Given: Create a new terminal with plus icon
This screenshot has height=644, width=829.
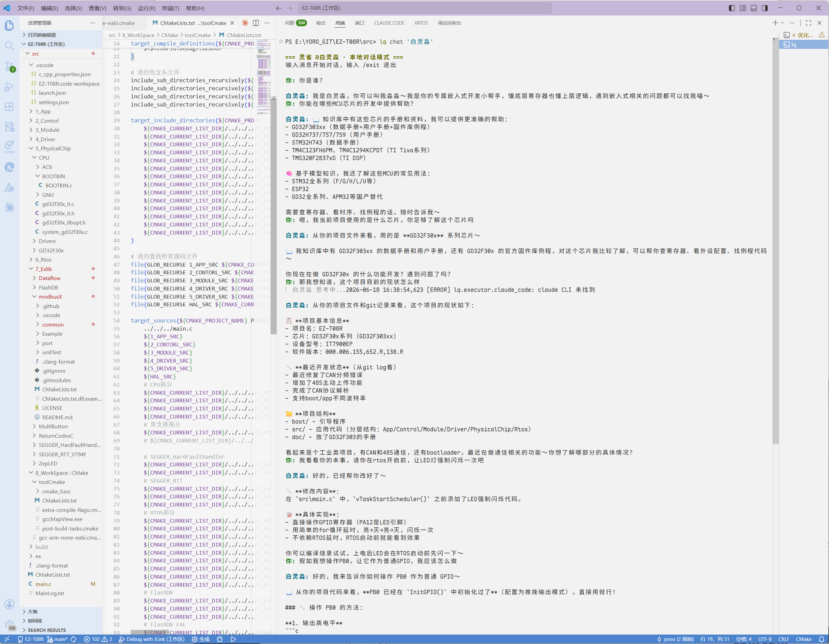Looking at the screenshot, I should (x=775, y=23).
